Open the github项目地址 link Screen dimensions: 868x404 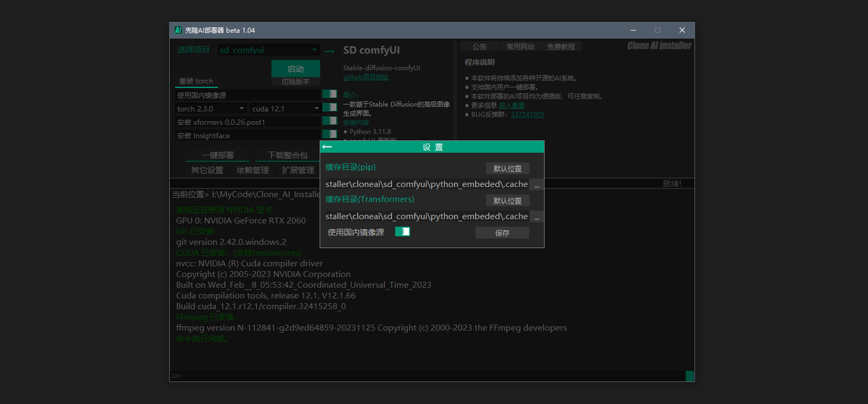point(366,77)
